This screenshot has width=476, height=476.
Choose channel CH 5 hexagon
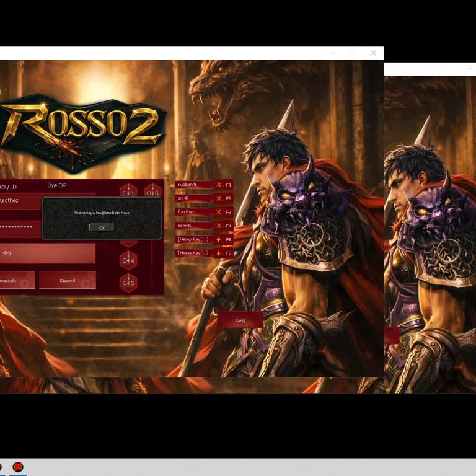pyautogui.click(x=128, y=283)
